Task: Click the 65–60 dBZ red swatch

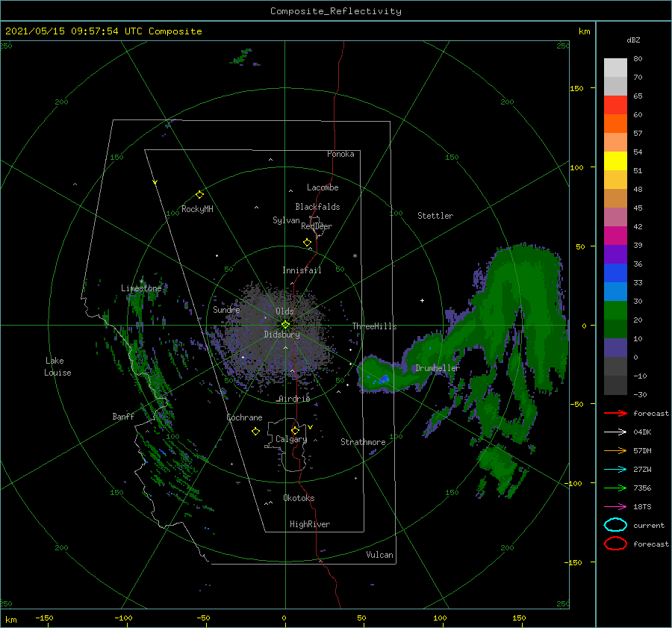Action: tap(615, 105)
